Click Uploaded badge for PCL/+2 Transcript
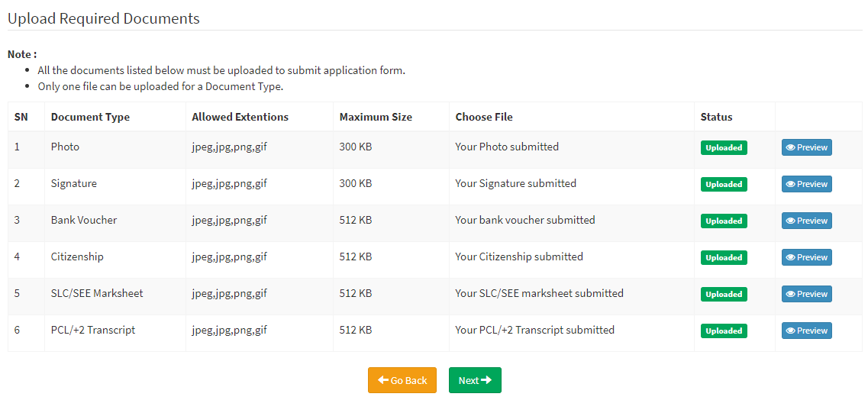The width and height of the screenshot is (868, 413). tap(724, 331)
